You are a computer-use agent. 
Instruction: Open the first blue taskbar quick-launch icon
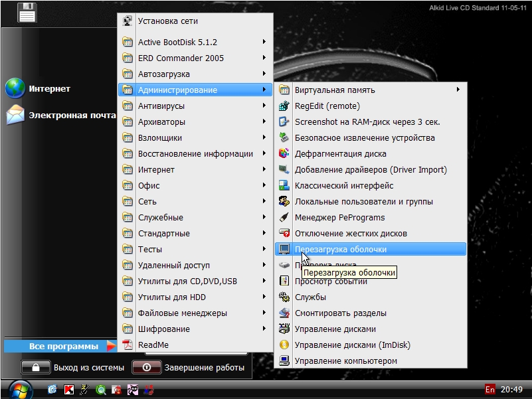52,390
